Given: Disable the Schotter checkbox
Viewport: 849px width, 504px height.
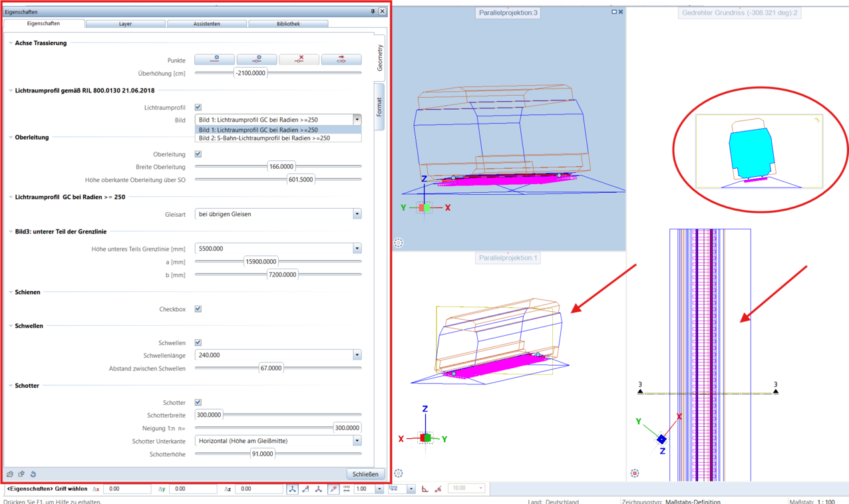Looking at the screenshot, I should 198,402.
